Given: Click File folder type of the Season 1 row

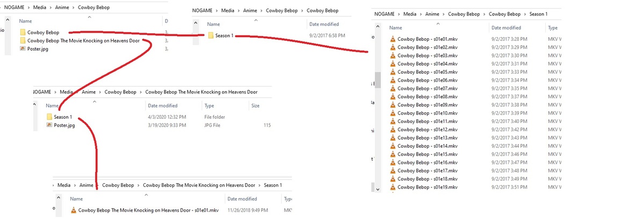Looking at the screenshot, I should pos(214,117).
